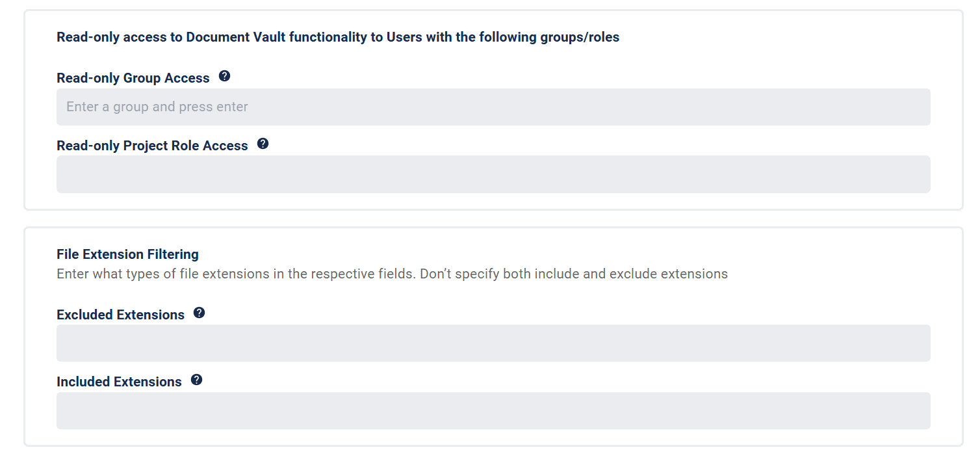Activate the Included Extensions text box

[x=493, y=410]
